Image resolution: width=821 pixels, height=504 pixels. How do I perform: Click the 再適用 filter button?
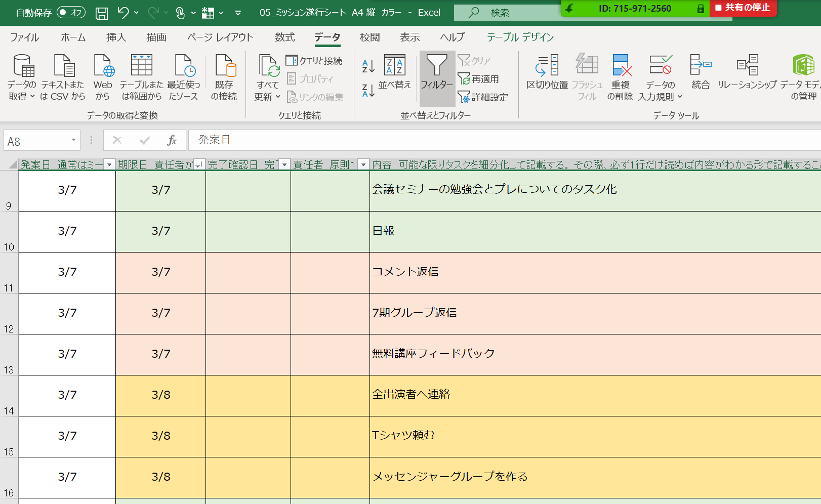point(479,79)
